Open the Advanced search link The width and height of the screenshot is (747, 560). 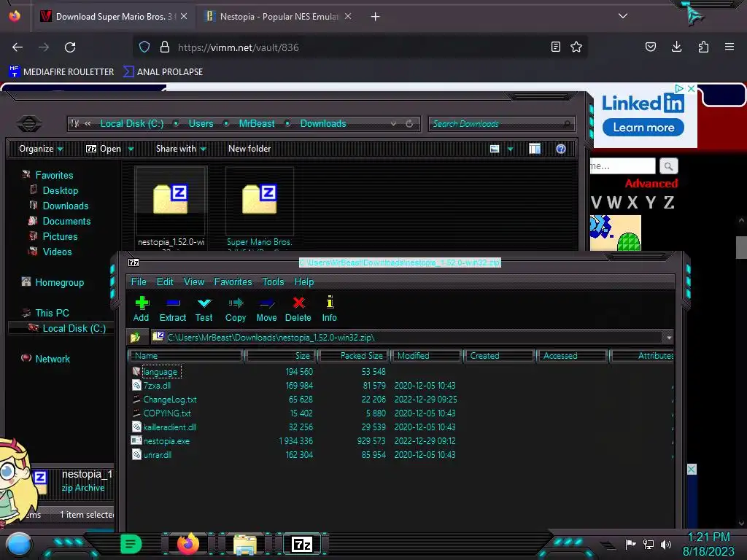click(651, 184)
